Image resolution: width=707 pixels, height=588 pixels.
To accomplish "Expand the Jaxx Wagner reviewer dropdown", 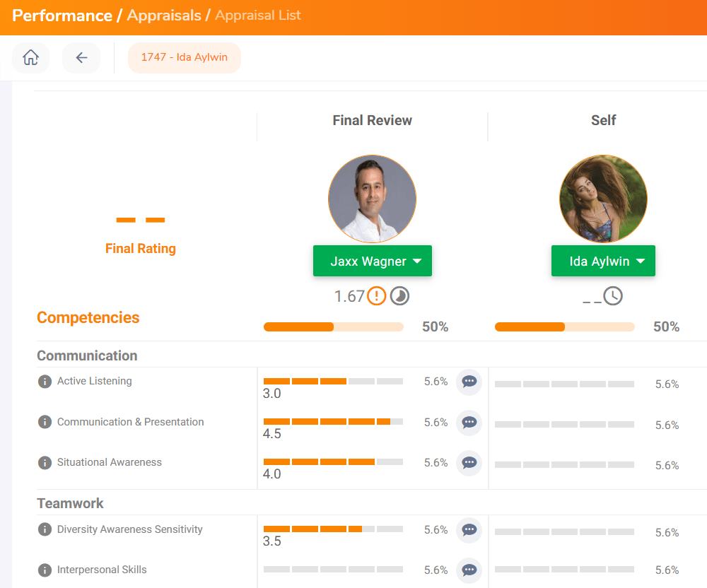I will pyautogui.click(x=373, y=261).
